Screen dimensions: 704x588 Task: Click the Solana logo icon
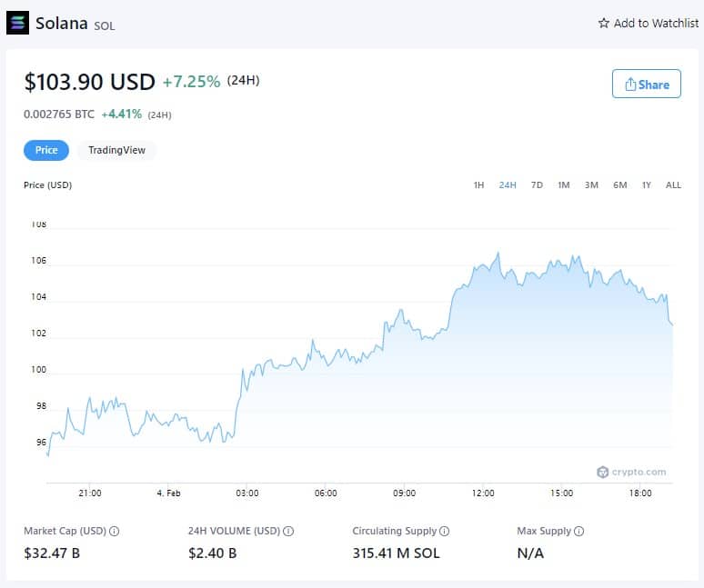(17, 23)
